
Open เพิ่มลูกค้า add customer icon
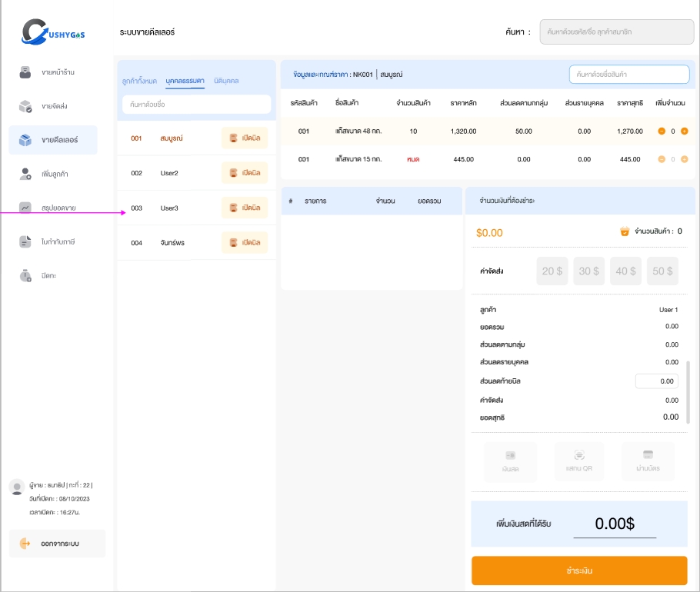point(25,174)
